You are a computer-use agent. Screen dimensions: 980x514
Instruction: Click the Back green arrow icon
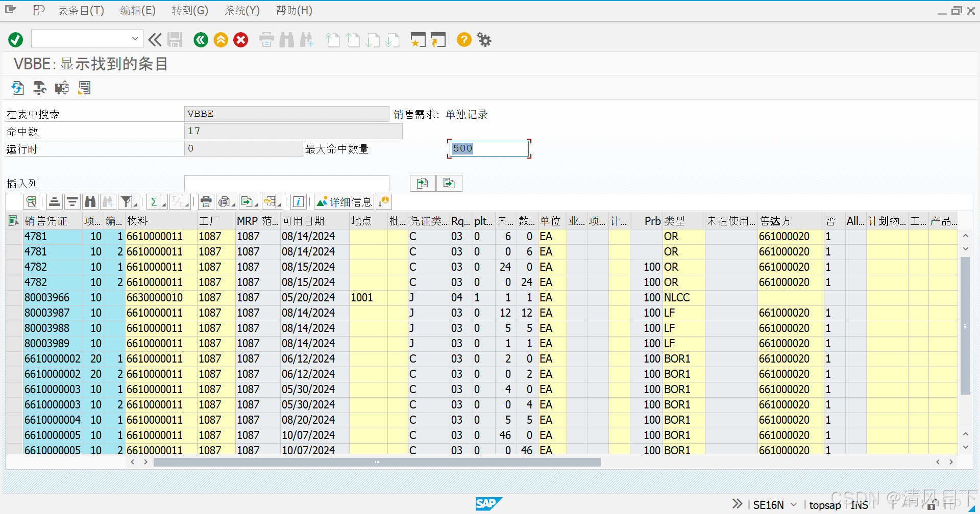pyautogui.click(x=201, y=40)
